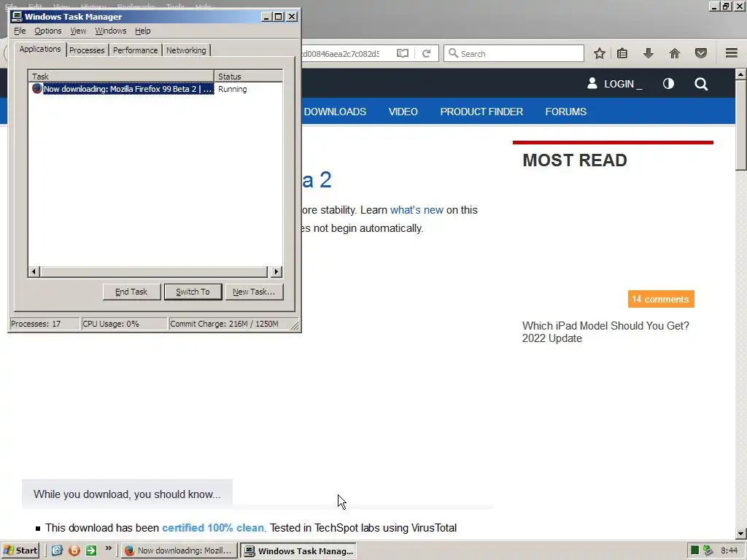Toggle reader view icon in address bar
747x560 pixels.
coord(403,53)
